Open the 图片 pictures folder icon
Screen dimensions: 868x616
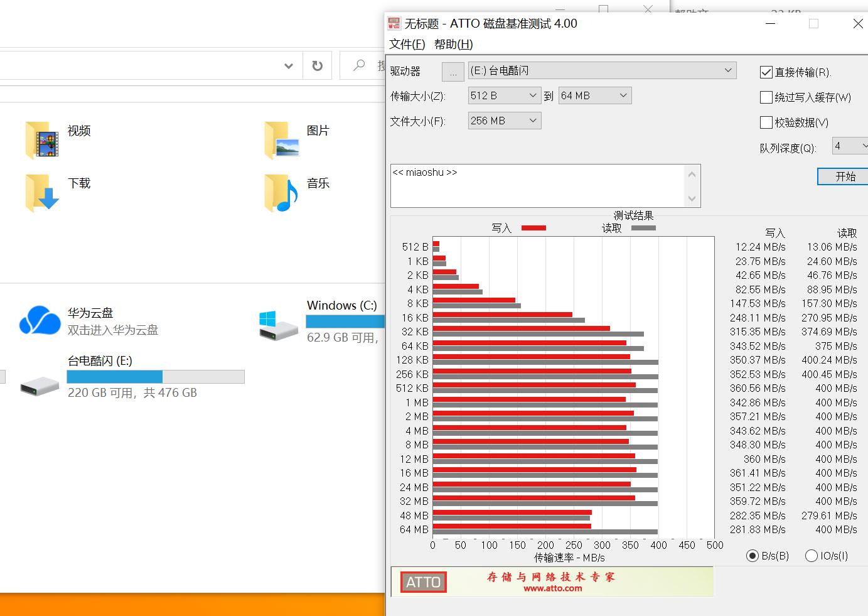281,139
